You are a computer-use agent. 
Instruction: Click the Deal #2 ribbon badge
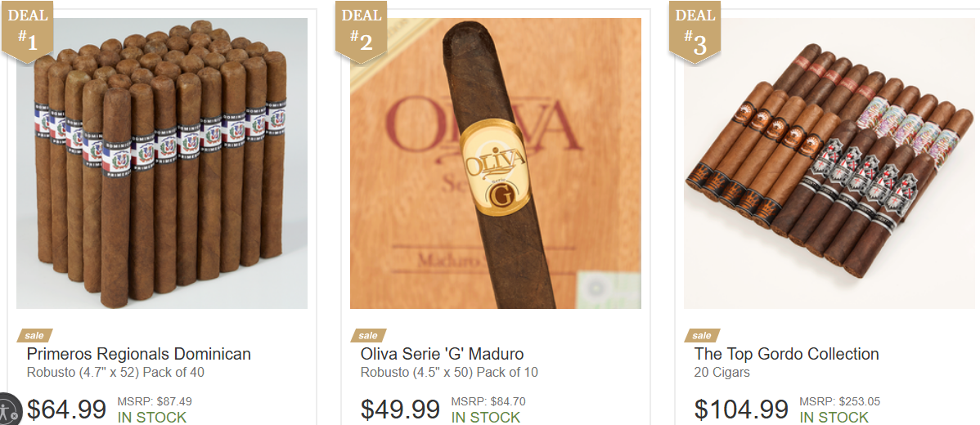click(361, 31)
